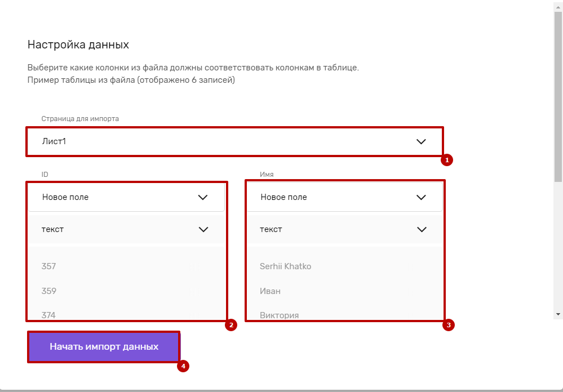563x392 pixels.
Task: Open the текст type dropdown under Имя
Action: (x=345, y=229)
